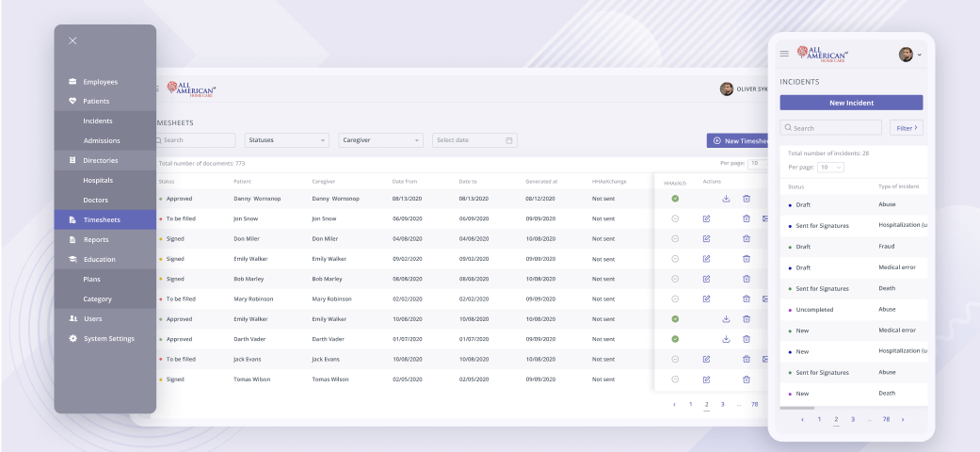Click the New Incident button
Screen dimensions: 980x452
851,103
